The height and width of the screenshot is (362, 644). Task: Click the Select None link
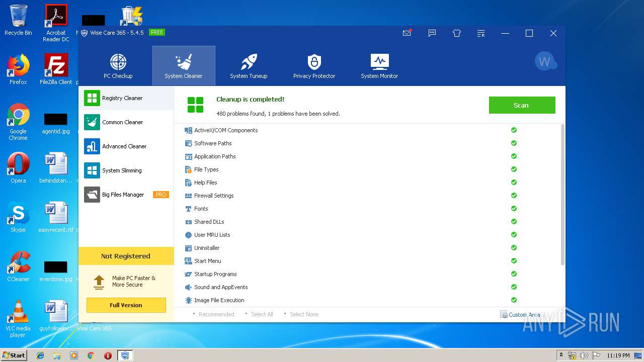point(304,314)
